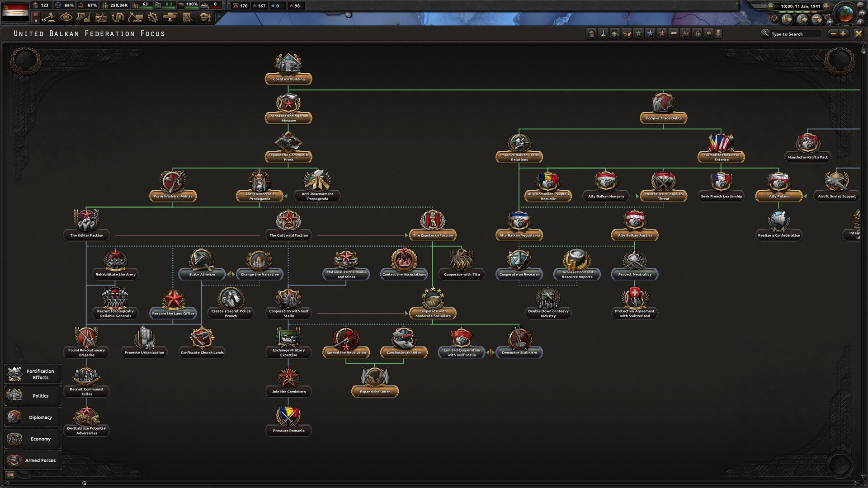Click the flask research focus filter icon
This screenshot has height=488, width=868.
603,33
